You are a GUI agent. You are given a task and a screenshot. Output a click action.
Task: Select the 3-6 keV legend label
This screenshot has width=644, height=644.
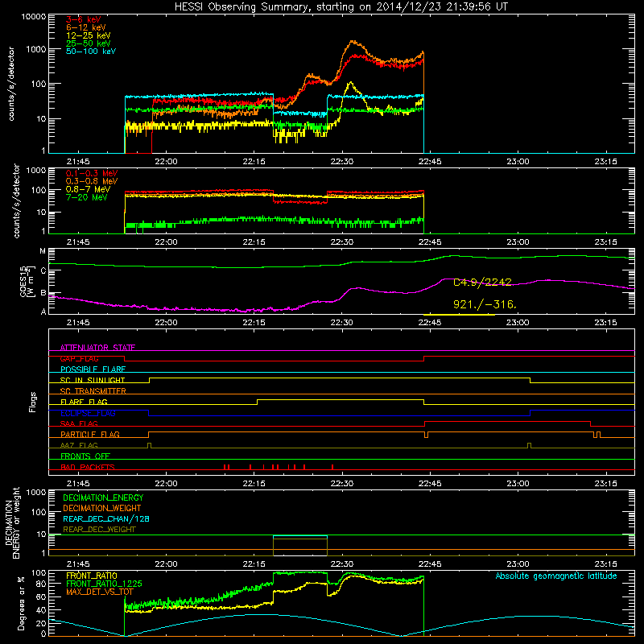coord(84,19)
